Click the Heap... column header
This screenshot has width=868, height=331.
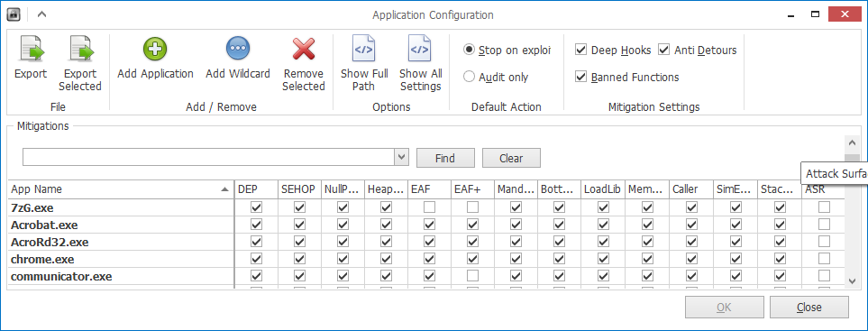[386, 189]
